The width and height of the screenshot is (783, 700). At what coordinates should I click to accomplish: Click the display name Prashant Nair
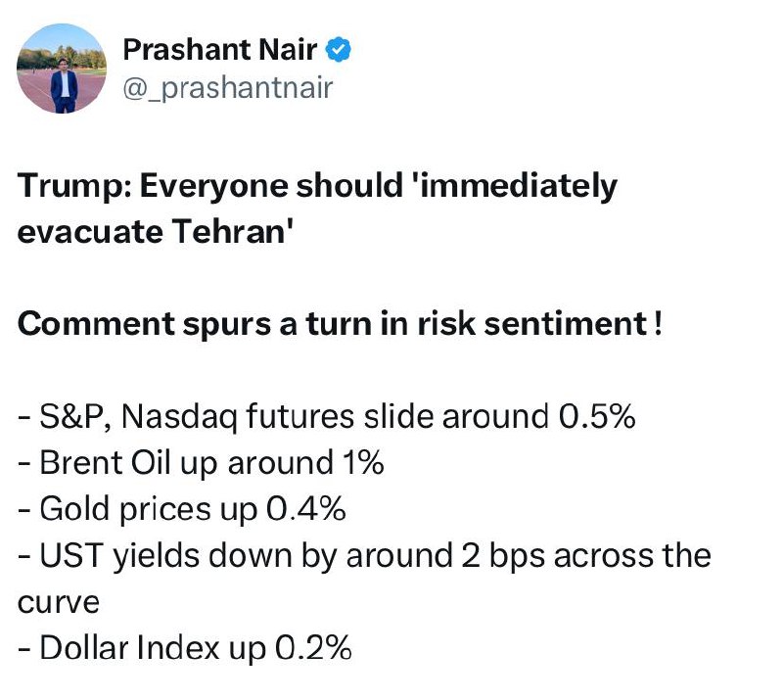pos(219,50)
